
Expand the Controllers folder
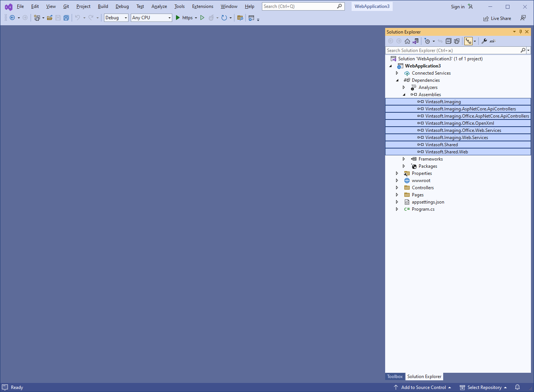coord(397,188)
